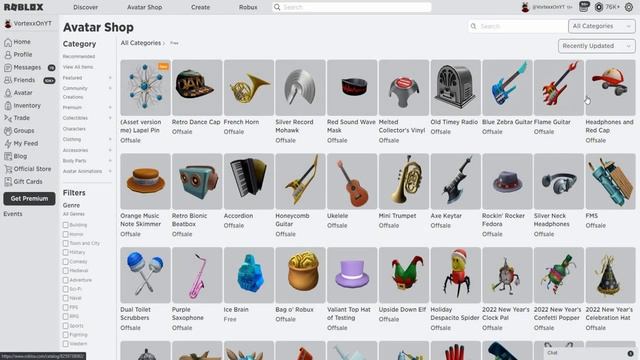This screenshot has width=640, height=360.
Task: Click the VortexxOnYT avatar icon in top bar
Action: (525, 7)
